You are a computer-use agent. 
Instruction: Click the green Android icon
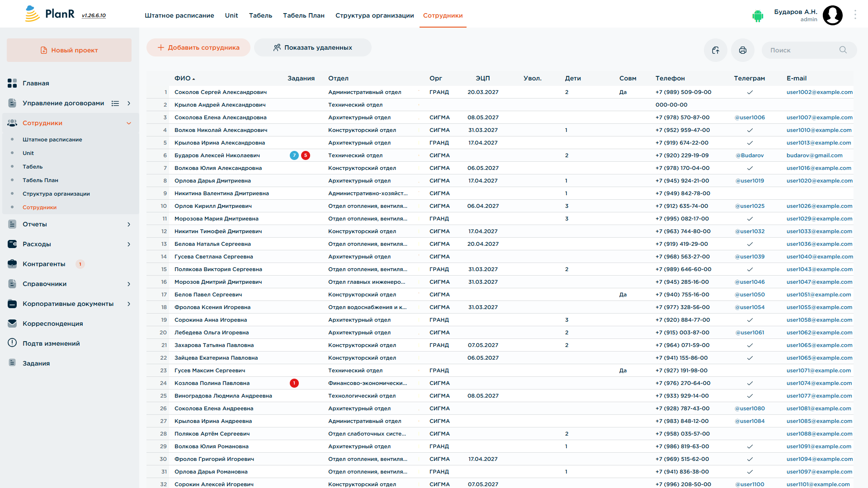(758, 16)
